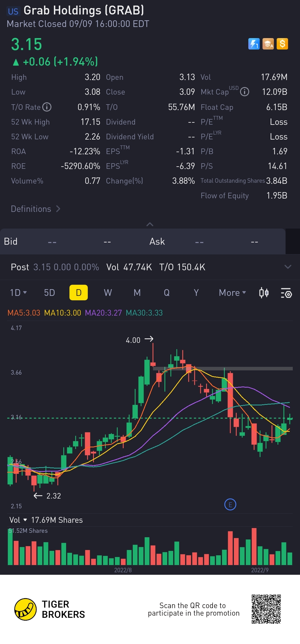The width and height of the screenshot is (300, 644).
Task: Select the daily D chart tab
Action: pyautogui.click(x=79, y=293)
